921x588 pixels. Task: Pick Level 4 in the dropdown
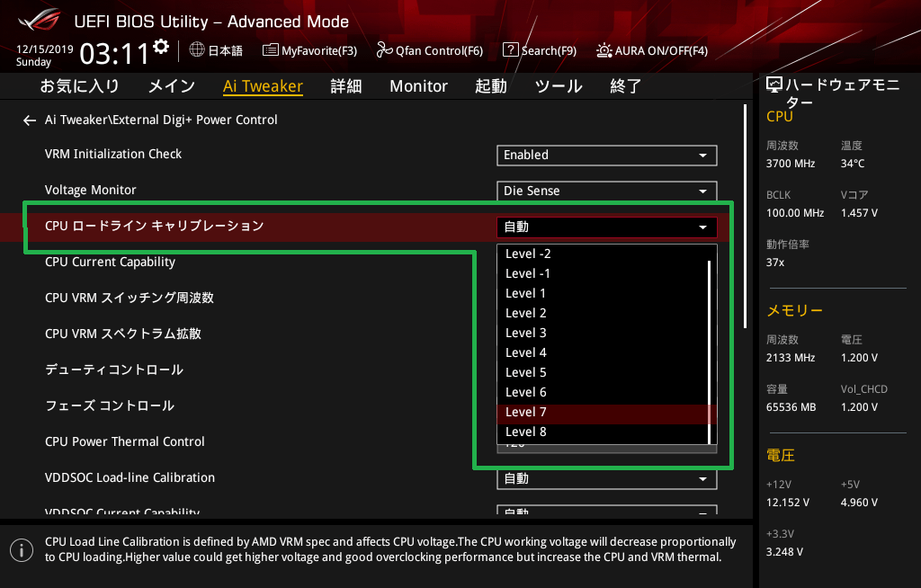(x=603, y=352)
